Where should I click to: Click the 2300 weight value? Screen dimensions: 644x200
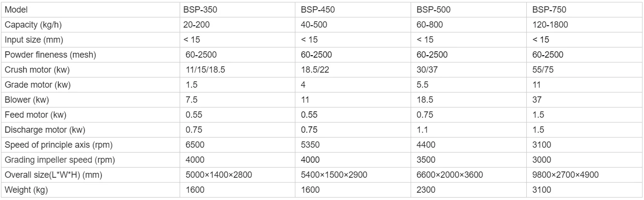(x=425, y=190)
